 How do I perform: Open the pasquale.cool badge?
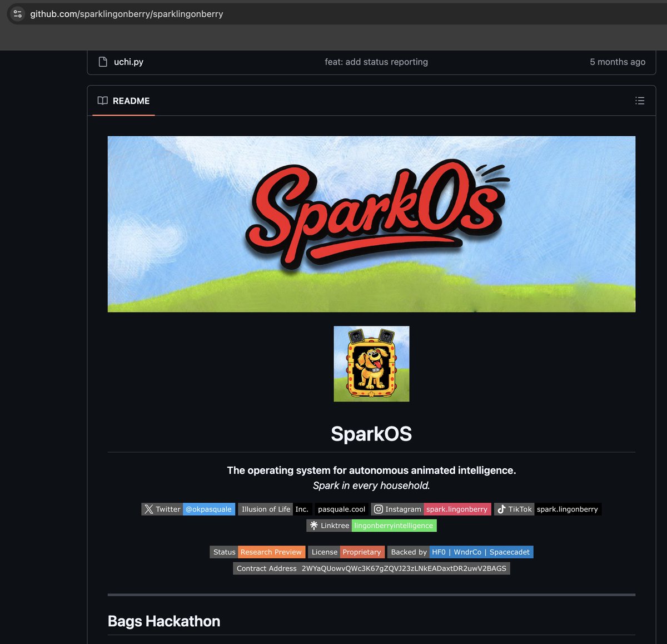click(342, 509)
